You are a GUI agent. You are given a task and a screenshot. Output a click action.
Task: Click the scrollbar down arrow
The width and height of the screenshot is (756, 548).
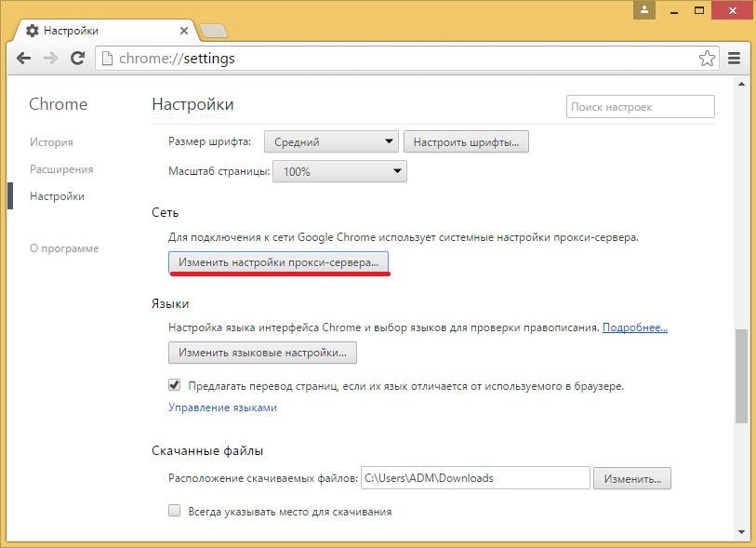coord(741,532)
